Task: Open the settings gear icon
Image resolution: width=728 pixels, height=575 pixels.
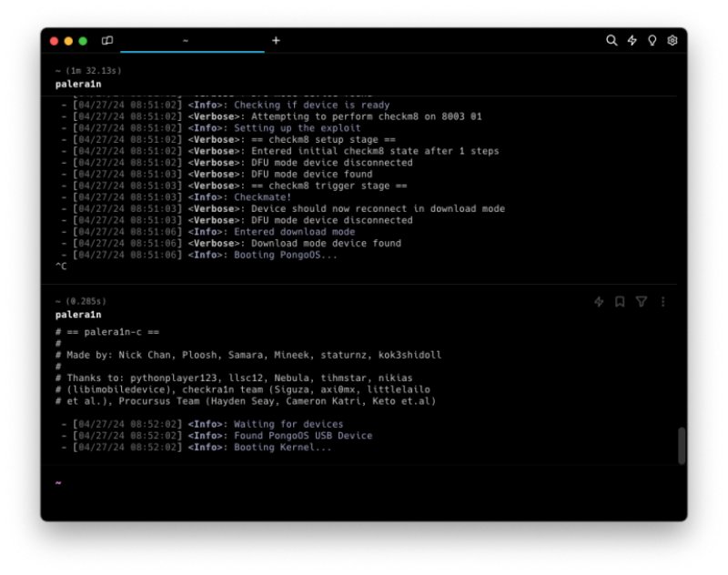Action: tap(672, 41)
